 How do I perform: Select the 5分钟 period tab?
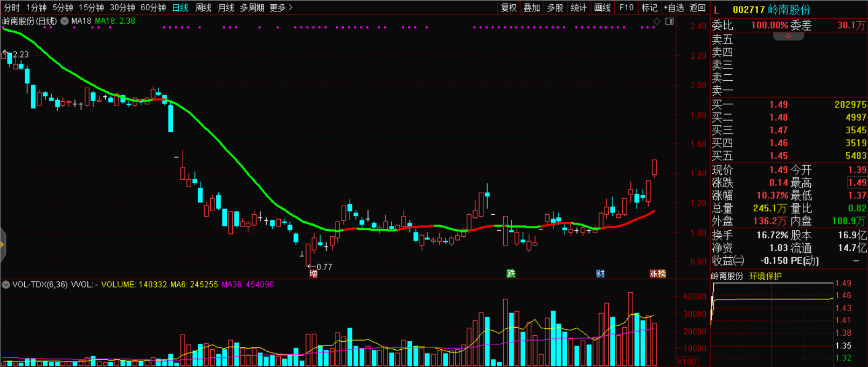pos(63,8)
